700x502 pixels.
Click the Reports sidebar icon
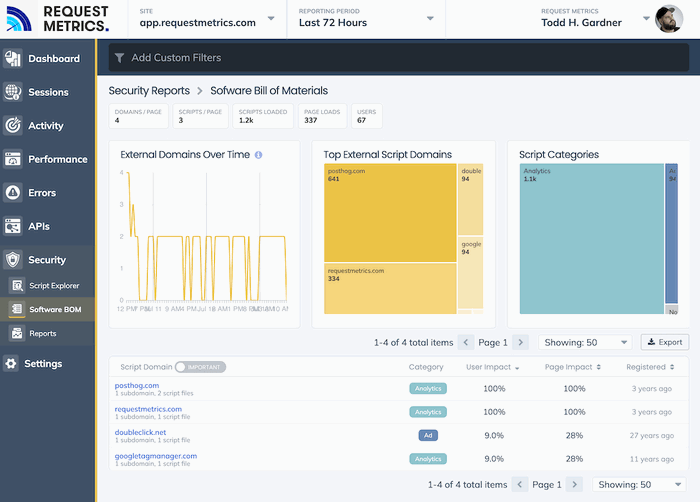pyautogui.click(x=17, y=333)
